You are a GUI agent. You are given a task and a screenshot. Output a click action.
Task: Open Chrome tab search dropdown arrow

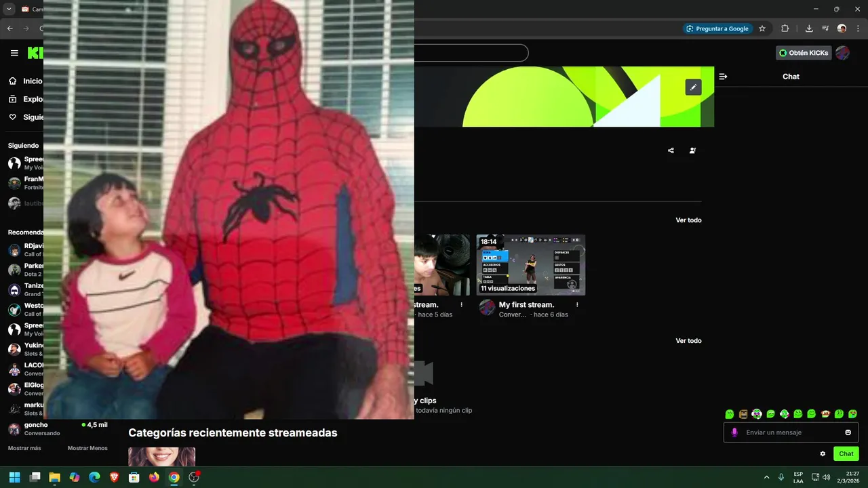(x=9, y=9)
